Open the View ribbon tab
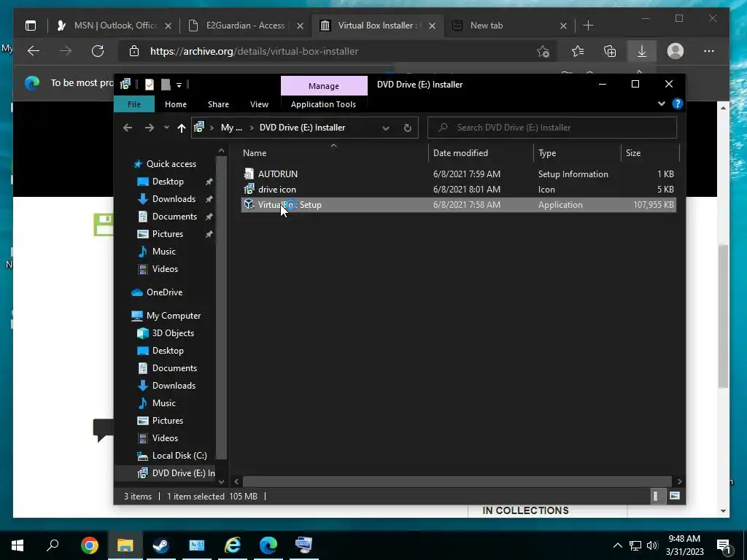The image size is (747, 560). tap(259, 104)
